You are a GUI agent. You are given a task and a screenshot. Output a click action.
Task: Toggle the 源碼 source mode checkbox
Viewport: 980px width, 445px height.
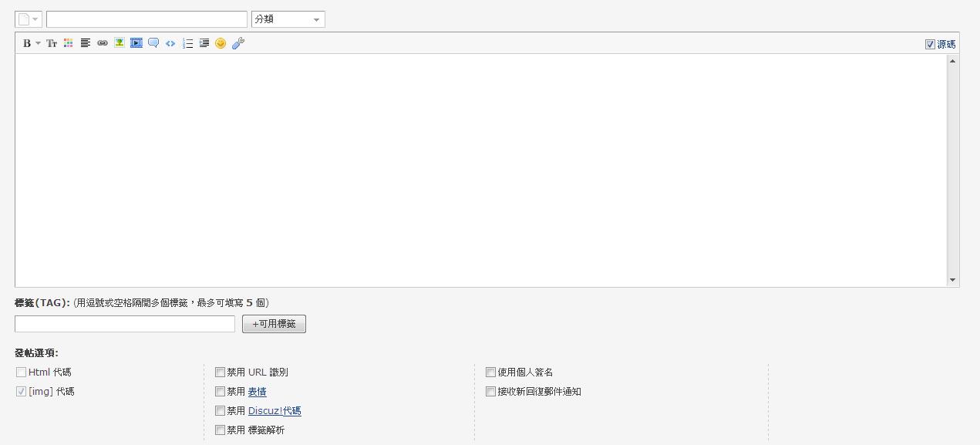click(x=930, y=44)
